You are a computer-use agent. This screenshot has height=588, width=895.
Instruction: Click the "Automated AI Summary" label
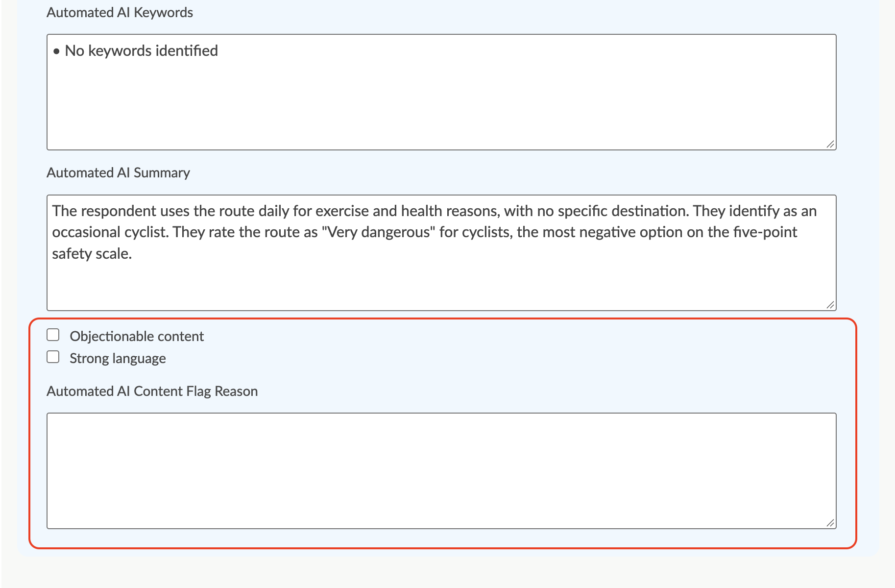click(x=119, y=173)
